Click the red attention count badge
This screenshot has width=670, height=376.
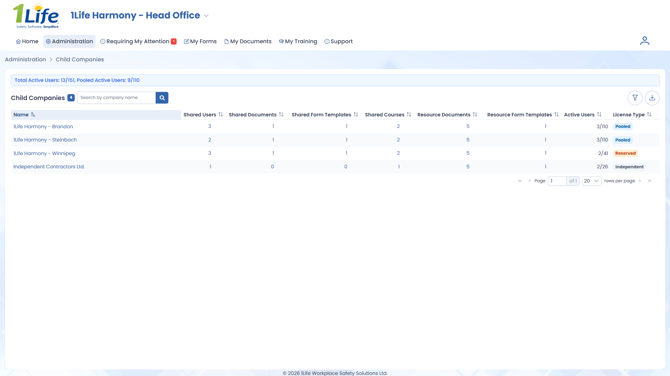click(x=174, y=41)
